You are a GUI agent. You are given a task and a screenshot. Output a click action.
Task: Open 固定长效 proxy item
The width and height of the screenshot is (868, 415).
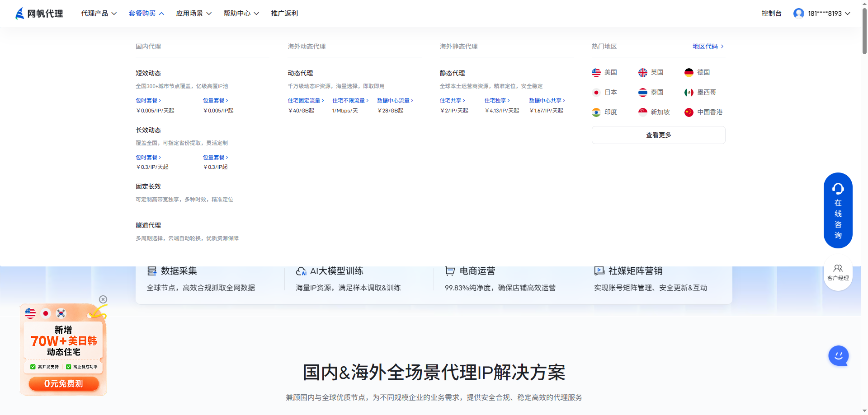coord(148,187)
